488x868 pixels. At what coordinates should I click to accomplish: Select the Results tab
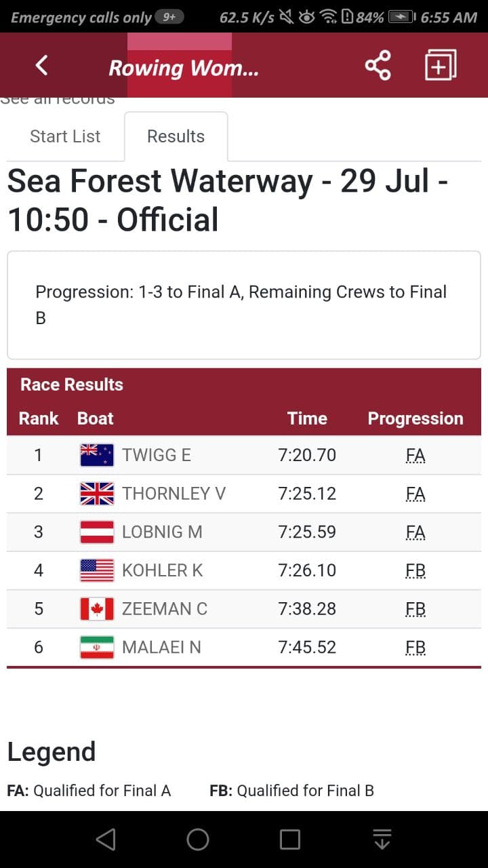tap(176, 136)
